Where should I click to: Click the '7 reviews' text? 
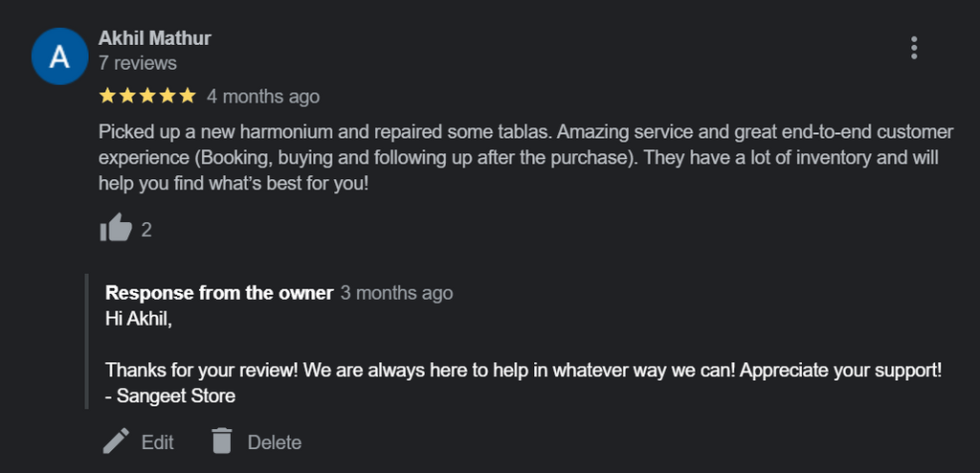(x=138, y=63)
